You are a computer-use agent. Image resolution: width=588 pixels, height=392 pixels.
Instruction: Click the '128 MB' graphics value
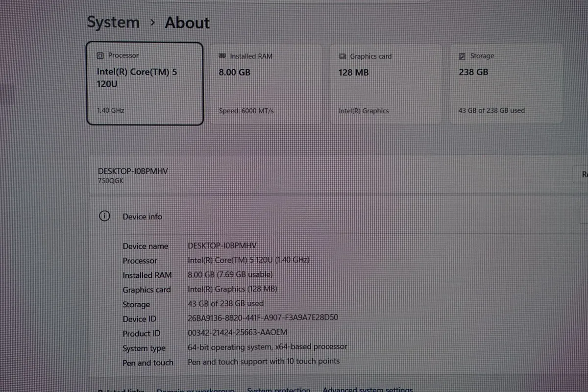pyautogui.click(x=353, y=73)
